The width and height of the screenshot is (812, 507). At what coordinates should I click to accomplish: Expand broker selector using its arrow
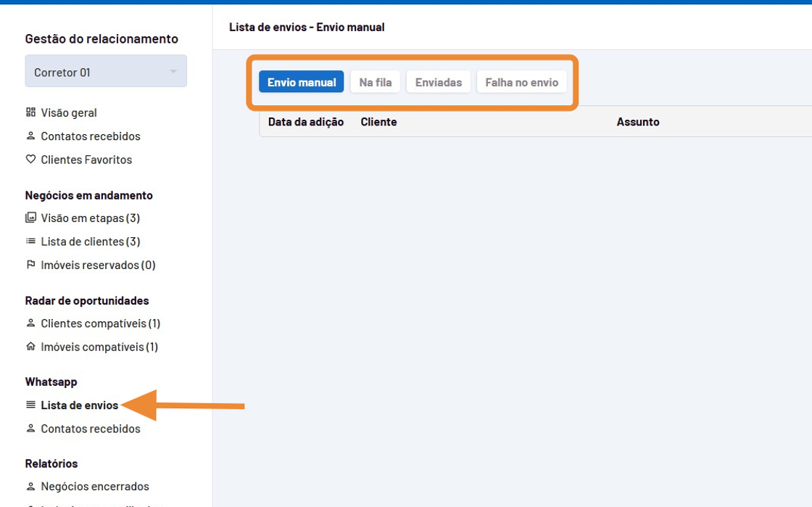173,72
